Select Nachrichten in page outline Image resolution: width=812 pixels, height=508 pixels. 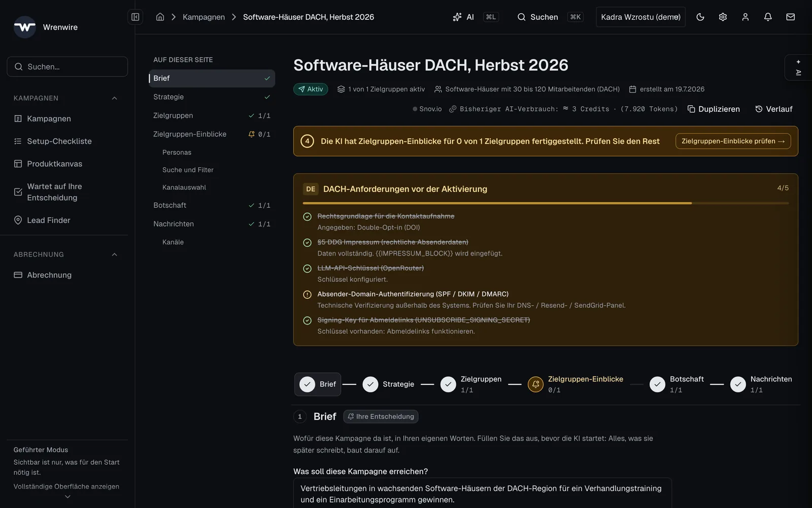[x=212, y=224]
